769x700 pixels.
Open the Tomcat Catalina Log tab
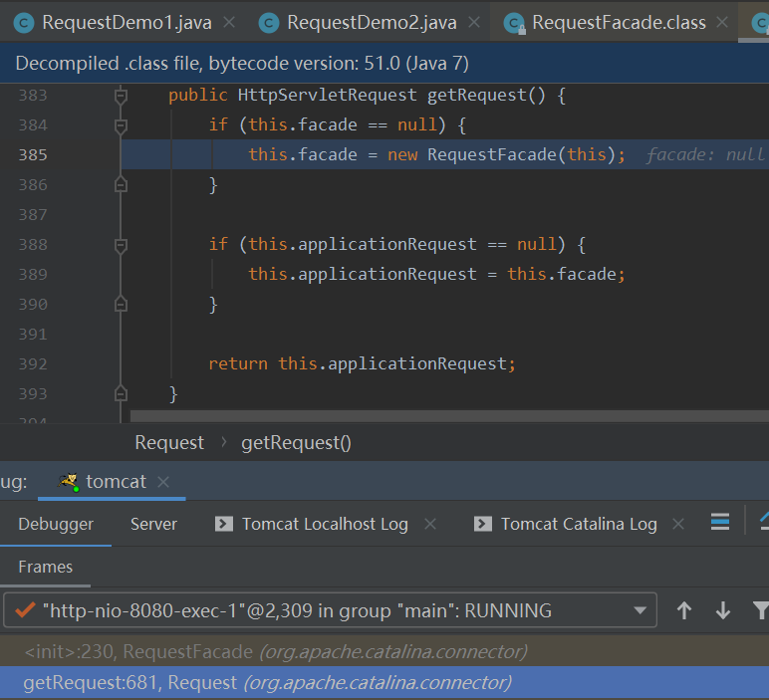click(x=578, y=524)
